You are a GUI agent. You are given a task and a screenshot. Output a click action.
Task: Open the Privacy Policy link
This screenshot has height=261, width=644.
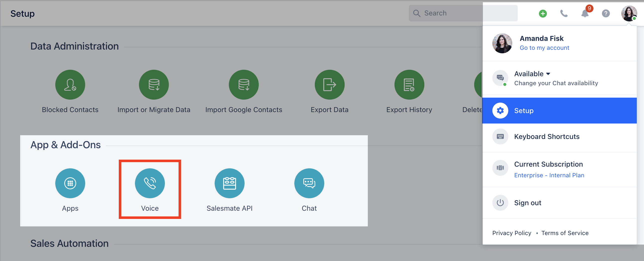[512, 233]
